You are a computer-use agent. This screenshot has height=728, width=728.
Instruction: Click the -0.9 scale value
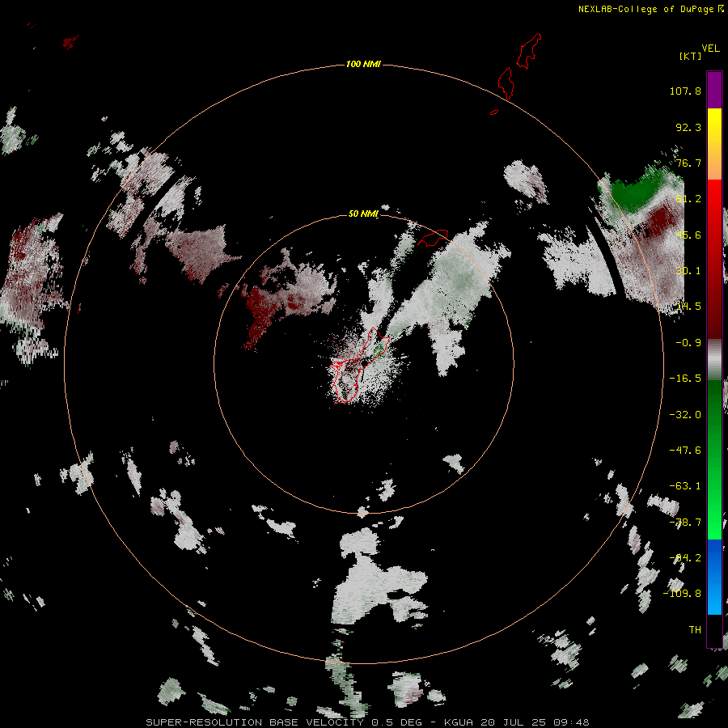click(x=688, y=343)
